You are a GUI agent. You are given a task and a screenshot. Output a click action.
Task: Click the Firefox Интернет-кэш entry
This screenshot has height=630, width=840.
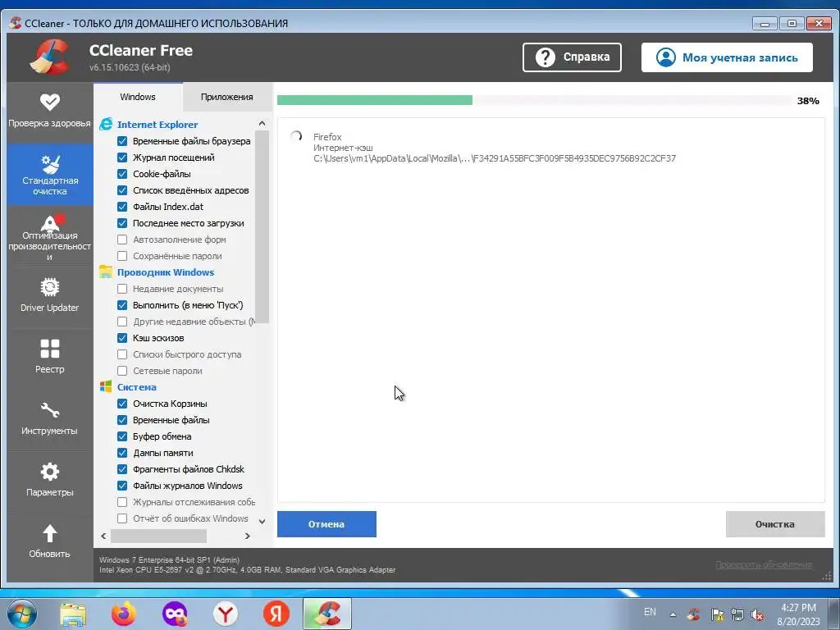click(x=495, y=148)
